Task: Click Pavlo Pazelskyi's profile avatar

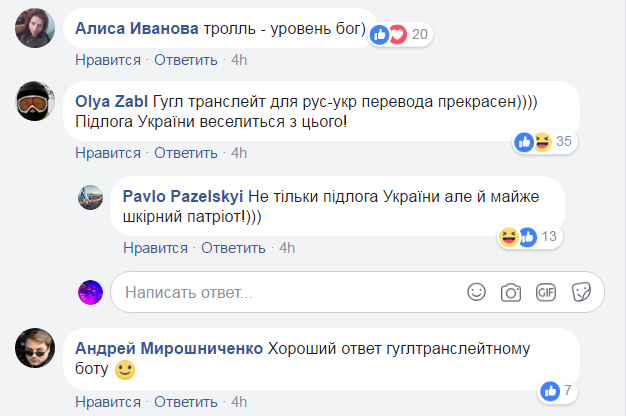Action: pyautogui.click(x=91, y=198)
